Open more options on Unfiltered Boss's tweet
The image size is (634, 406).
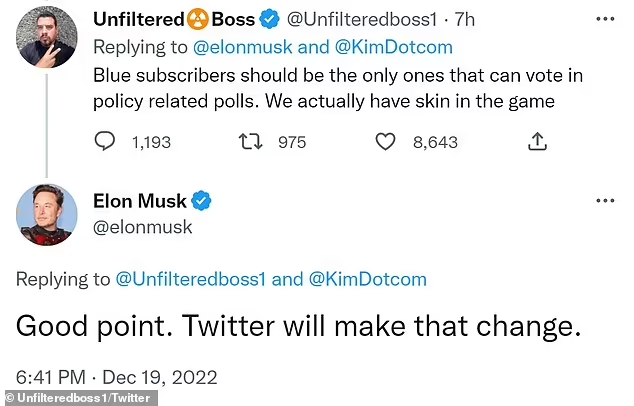[605, 19]
